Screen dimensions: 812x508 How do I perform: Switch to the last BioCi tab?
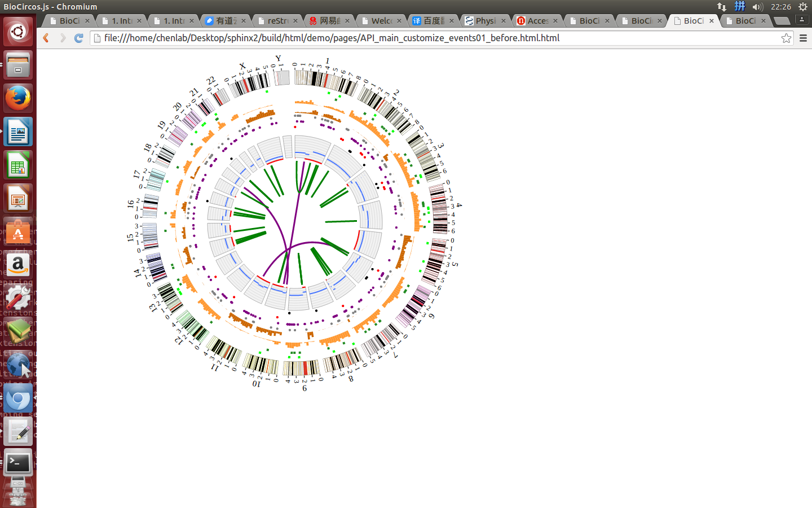pyautogui.click(x=745, y=20)
